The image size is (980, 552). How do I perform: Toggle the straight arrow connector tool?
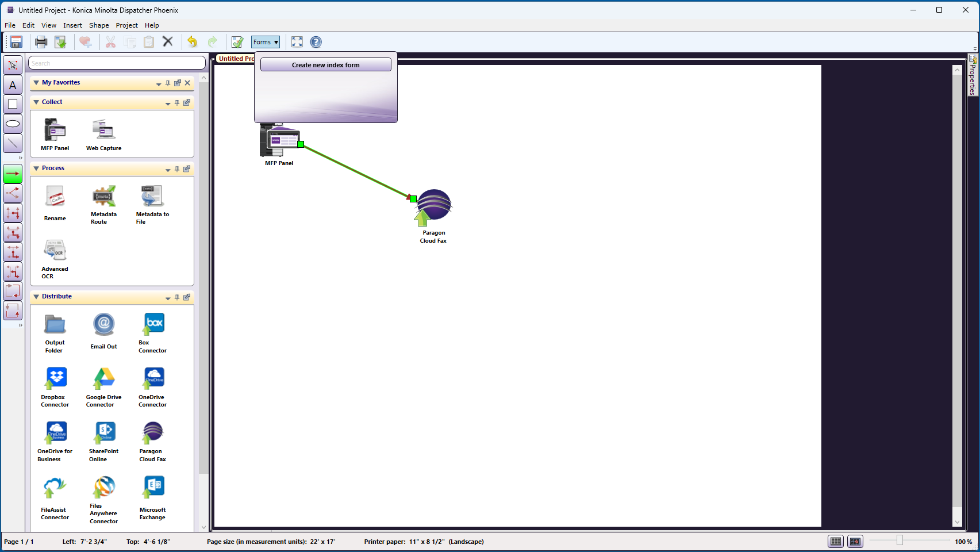pyautogui.click(x=13, y=174)
